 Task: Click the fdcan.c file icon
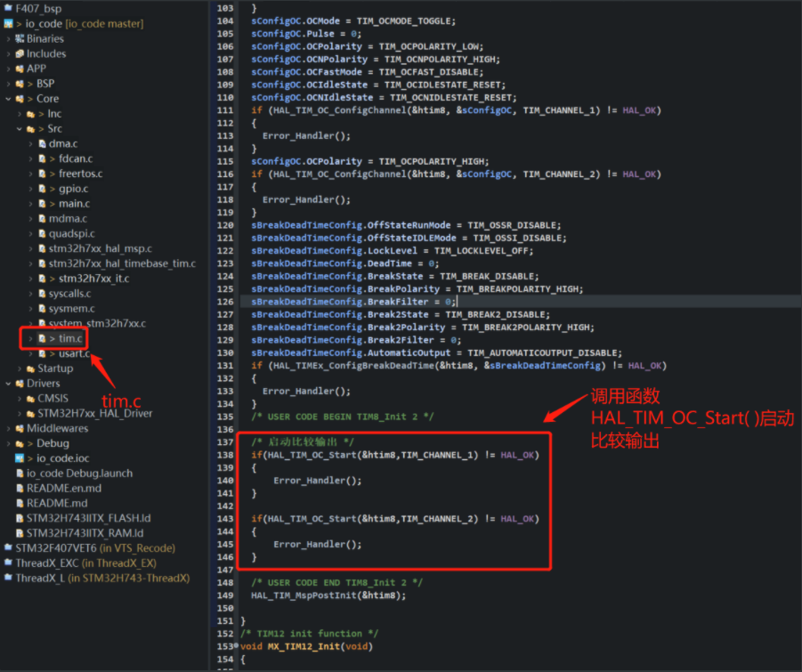tap(42, 158)
